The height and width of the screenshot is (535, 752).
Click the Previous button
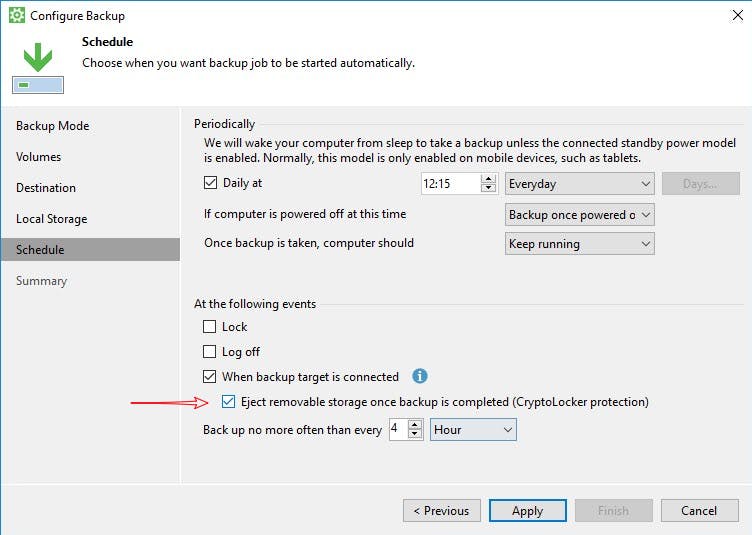click(x=441, y=511)
